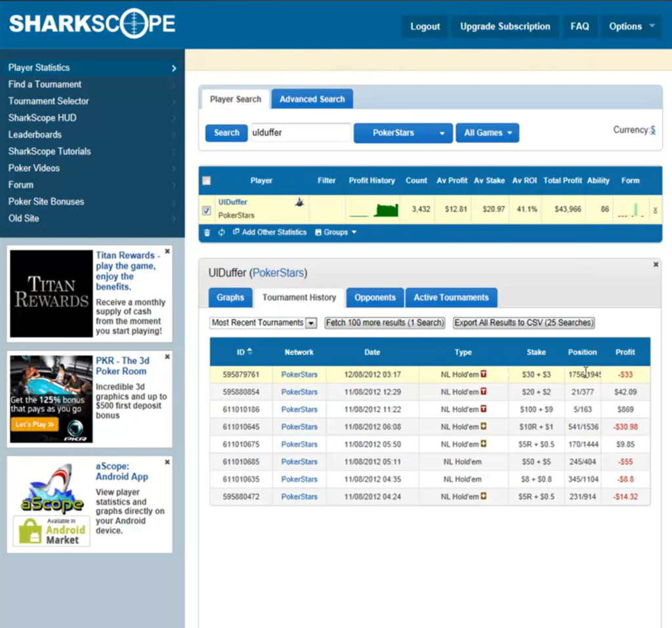The width and height of the screenshot is (672, 628).
Task: Switch to the Active Tournaments tab
Action: pyautogui.click(x=451, y=297)
